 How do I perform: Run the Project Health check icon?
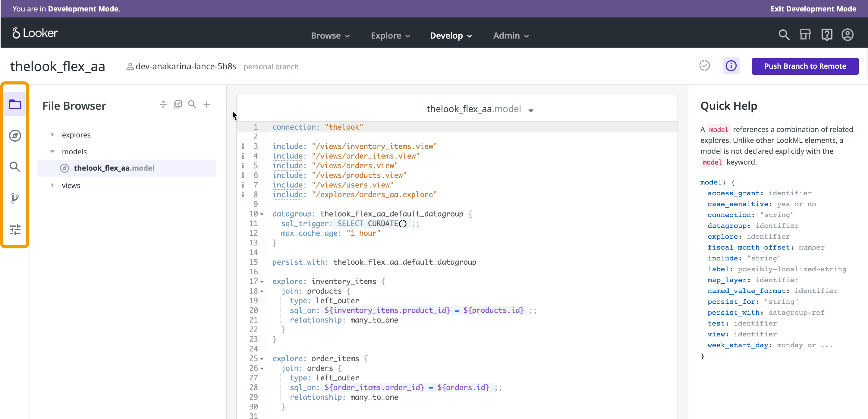[704, 66]
